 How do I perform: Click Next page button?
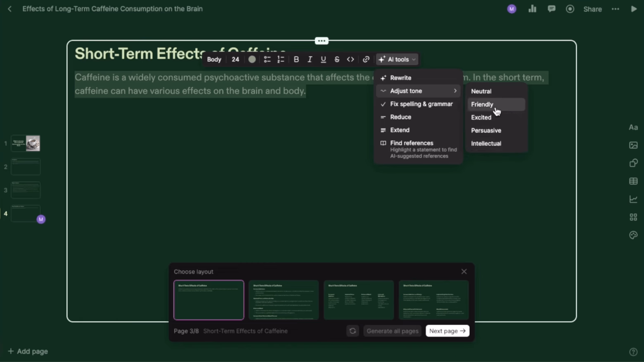tap(447, 331)
